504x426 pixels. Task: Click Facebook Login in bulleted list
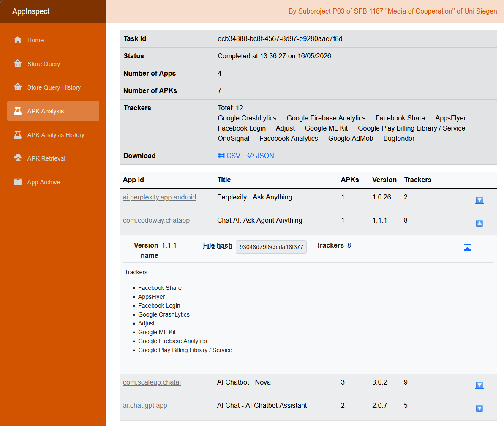[x=159, y=306]
